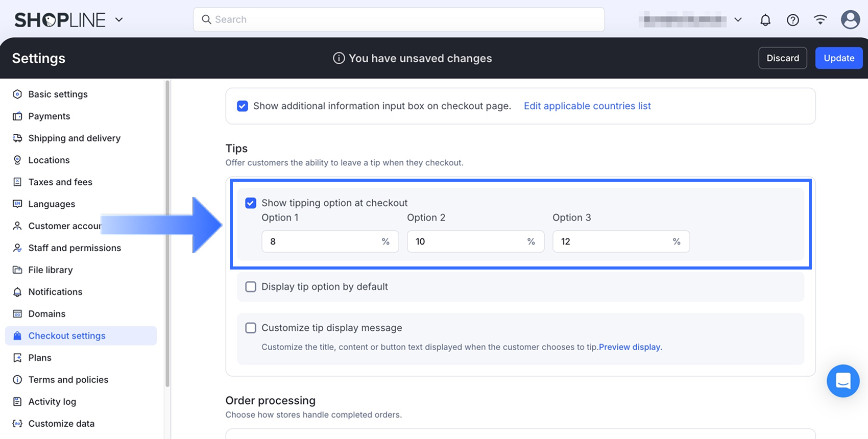Uncheck additional information input box option
Image resolution: width=868 pixels, height=439 pixels.
(x=243, y=106)
